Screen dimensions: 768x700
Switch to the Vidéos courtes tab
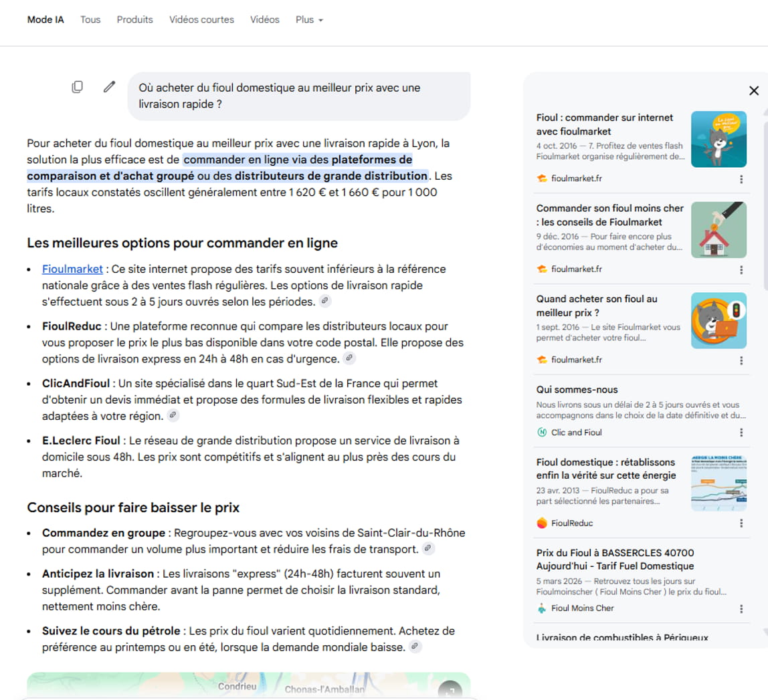click(x=201, y=19)
